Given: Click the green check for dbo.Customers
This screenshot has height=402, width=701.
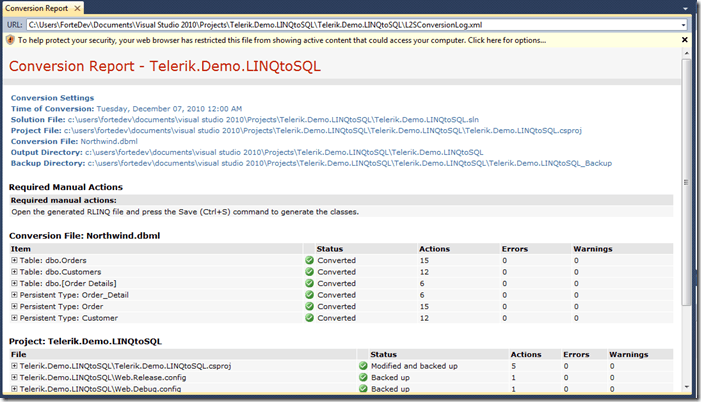Looking at the screenshot, I should (309, 271).
